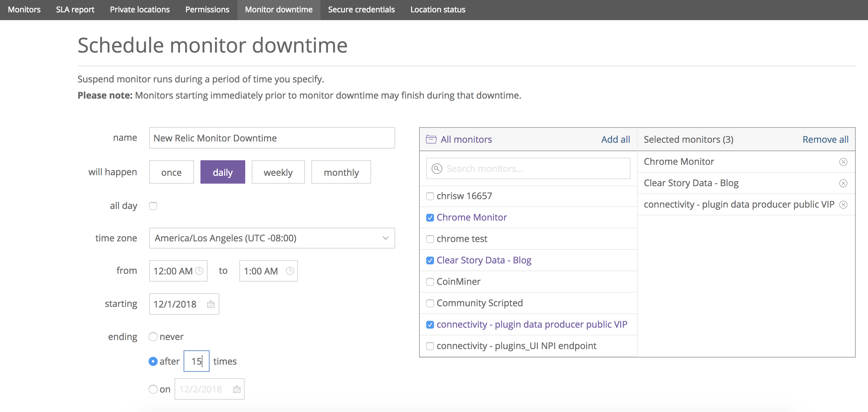This screenshot has height=412, width=868.
Task: Go to Permissions tab
Action: coord(207,9)
